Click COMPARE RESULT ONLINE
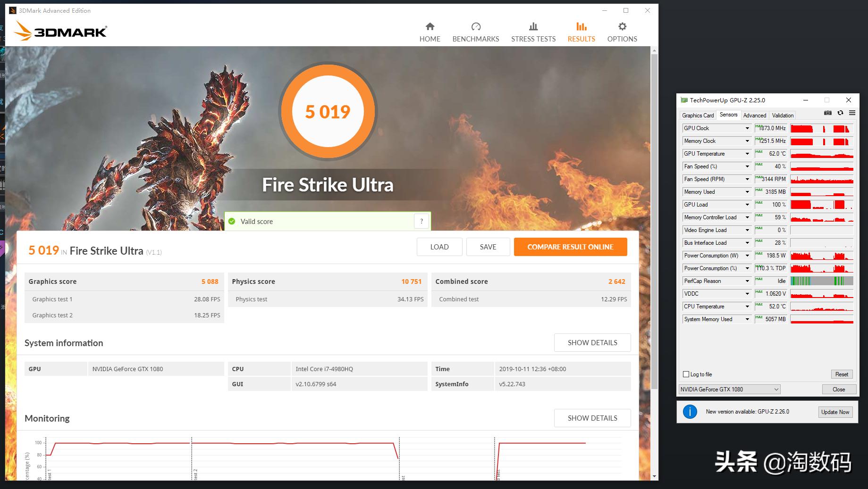The height and width of the screenshot is (489, 868). pyautogui.click(x=570, y=247)
